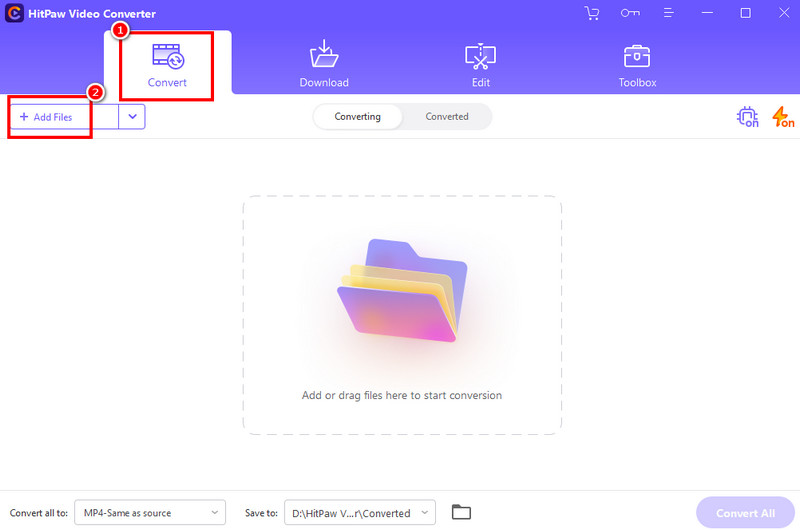Open the output folder icon
This screenshot has width=800, height=530.
pos(460,512)
